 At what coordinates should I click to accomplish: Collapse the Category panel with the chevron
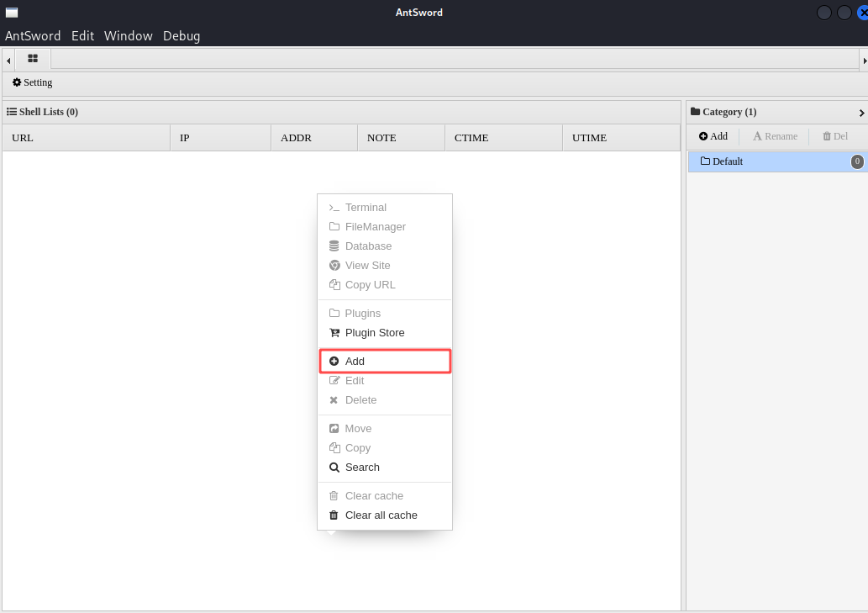tap(861, 113)
